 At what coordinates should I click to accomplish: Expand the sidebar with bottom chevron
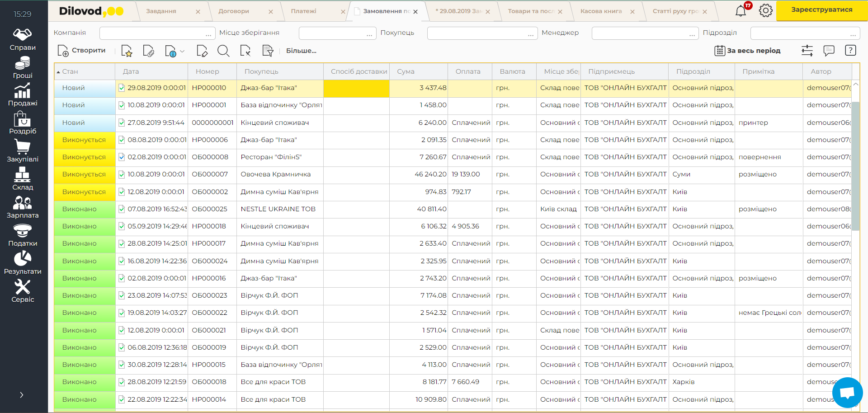[22, 395]
